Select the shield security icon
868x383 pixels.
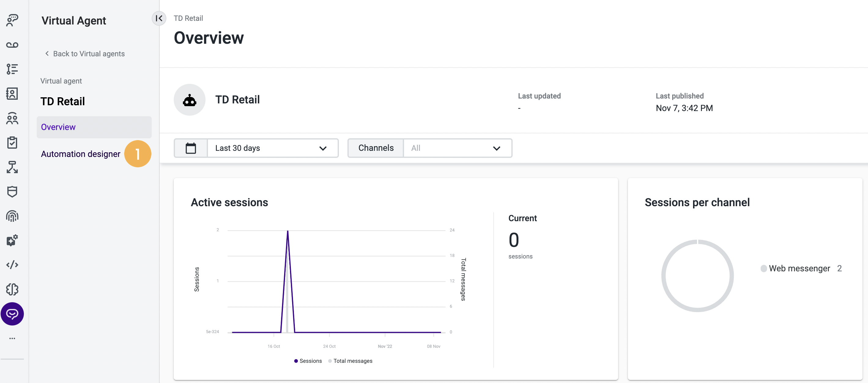12,191
